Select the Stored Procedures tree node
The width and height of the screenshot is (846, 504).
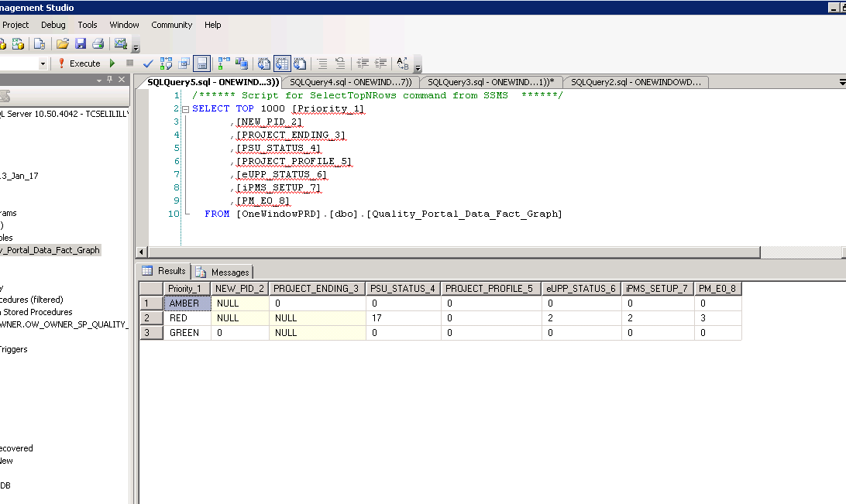(x=37, y=312)
